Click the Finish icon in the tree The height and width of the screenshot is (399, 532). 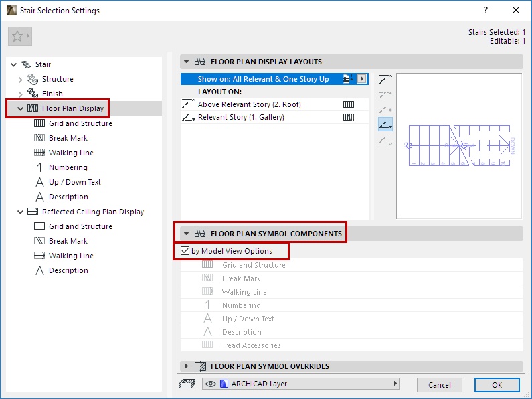click(x=33, y=94)
